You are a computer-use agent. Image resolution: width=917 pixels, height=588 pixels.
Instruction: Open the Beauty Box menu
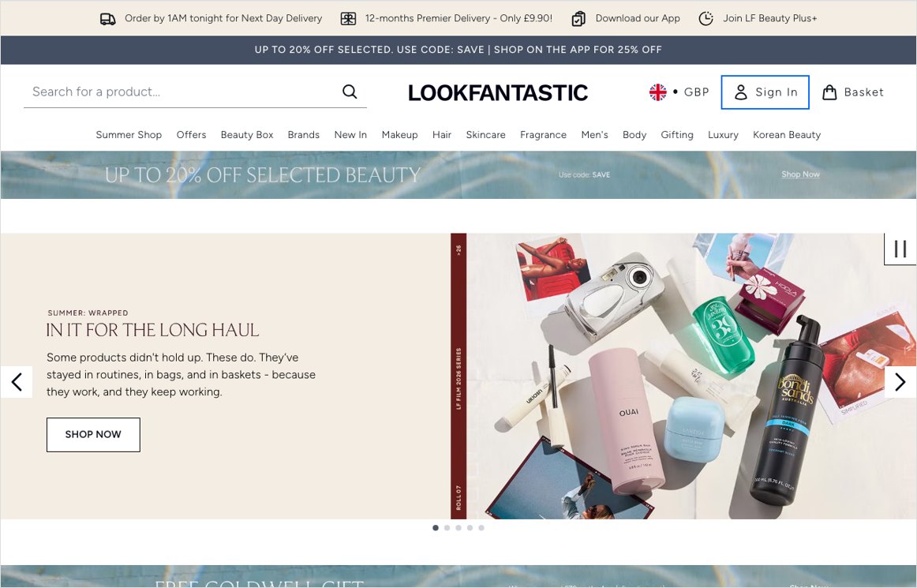point(247,134)
